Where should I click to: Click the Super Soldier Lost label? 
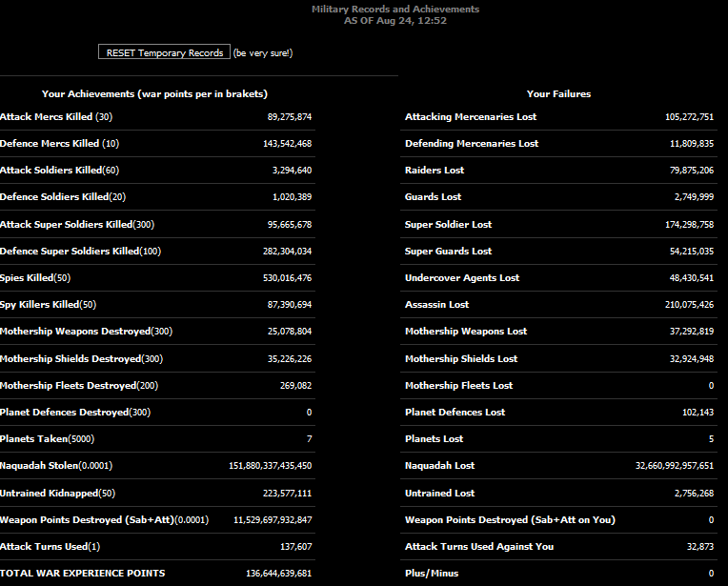click(x=448, y=225)
